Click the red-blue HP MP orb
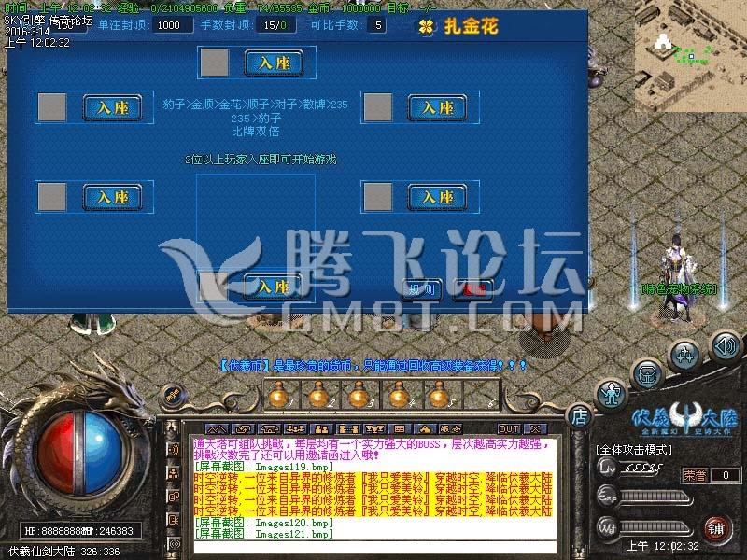This screenshot has height=560, width=747. point(80,453)
